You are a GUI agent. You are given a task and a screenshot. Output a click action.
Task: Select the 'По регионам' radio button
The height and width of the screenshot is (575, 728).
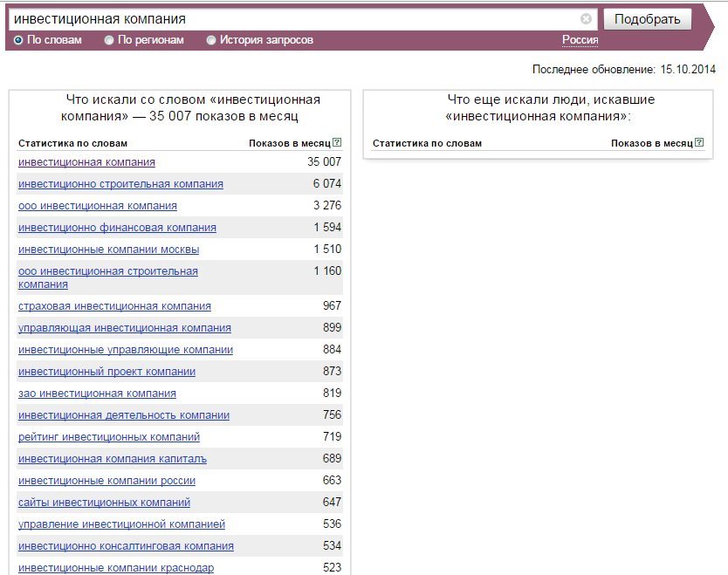(108, 40)
